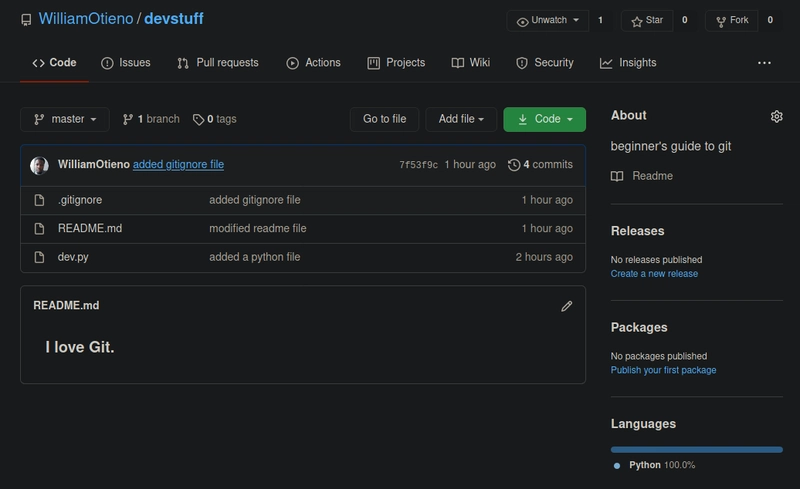Open the dev.py file
The image size is (800, 489).
pyautogui.click(x=73, y=257)
